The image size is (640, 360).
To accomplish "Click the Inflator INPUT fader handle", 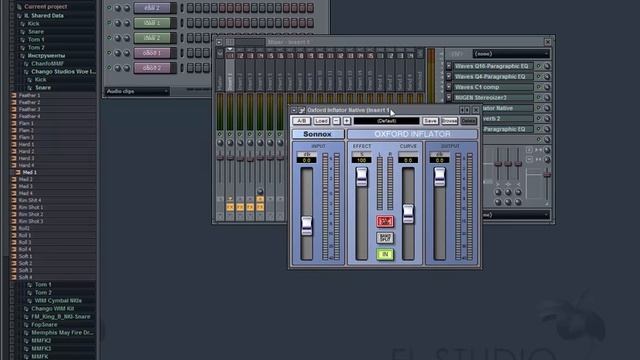I will [307, 226].
